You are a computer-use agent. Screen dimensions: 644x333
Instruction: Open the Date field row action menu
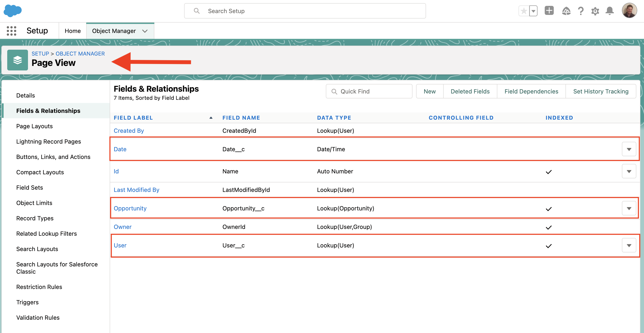coord(629,149)
